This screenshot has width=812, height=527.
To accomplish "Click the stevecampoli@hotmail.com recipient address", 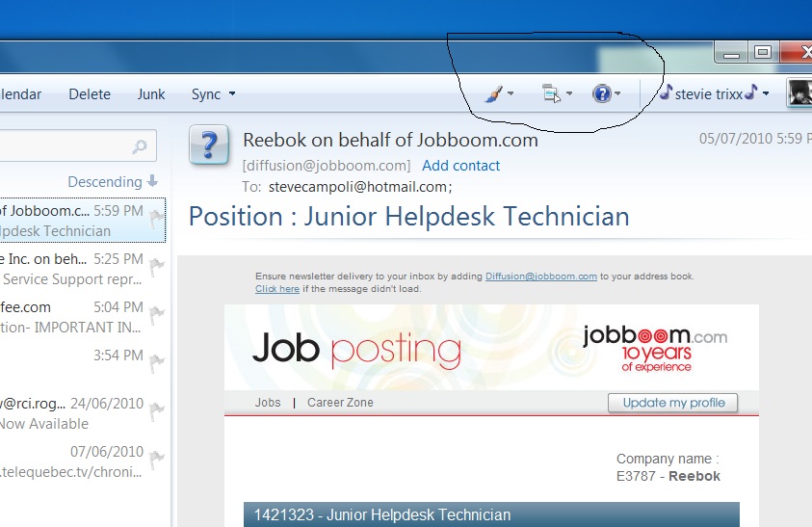I will tap(360, 187).
